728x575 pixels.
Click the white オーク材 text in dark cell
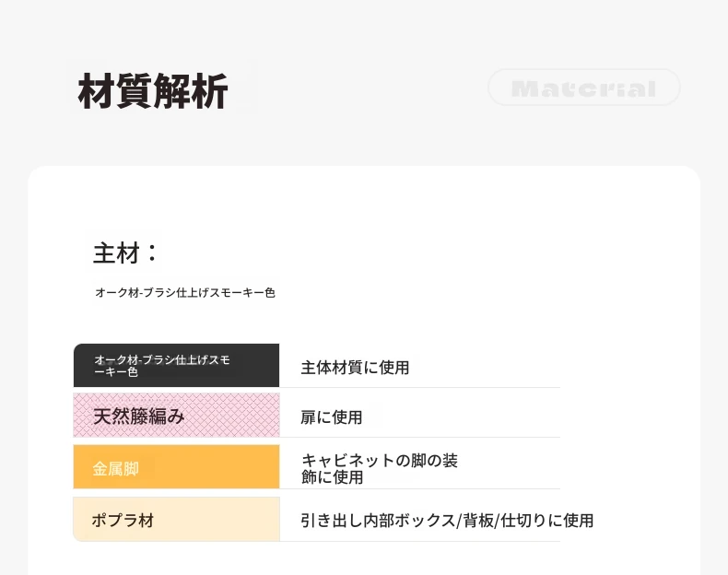pos(162,366)
